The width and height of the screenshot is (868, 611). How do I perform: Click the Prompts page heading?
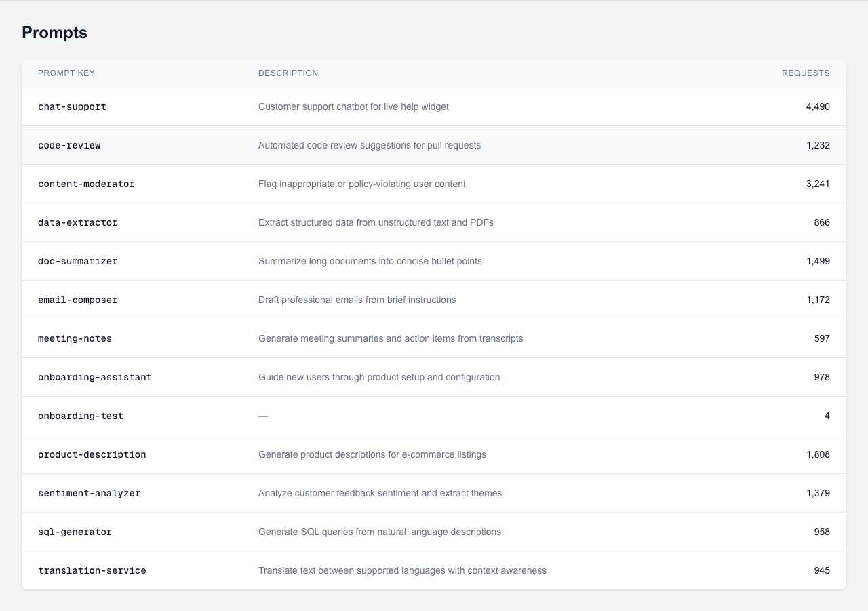54,33
